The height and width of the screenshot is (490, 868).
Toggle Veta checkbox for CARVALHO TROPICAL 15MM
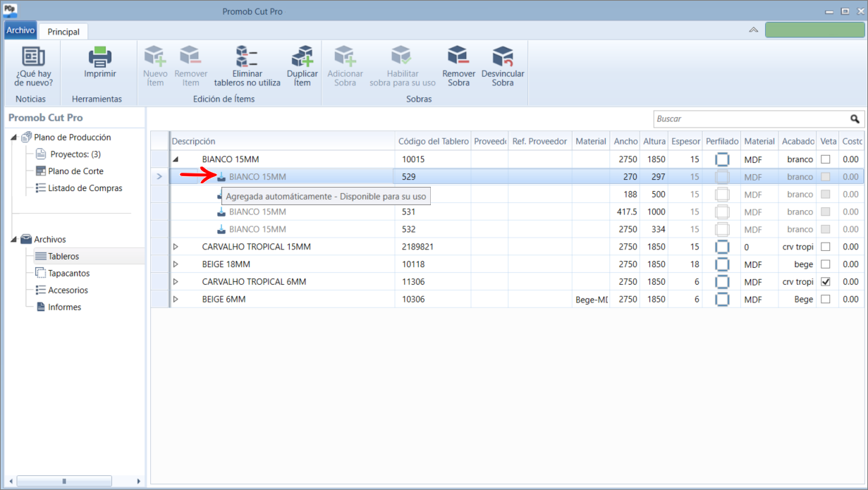coord(826,247)
